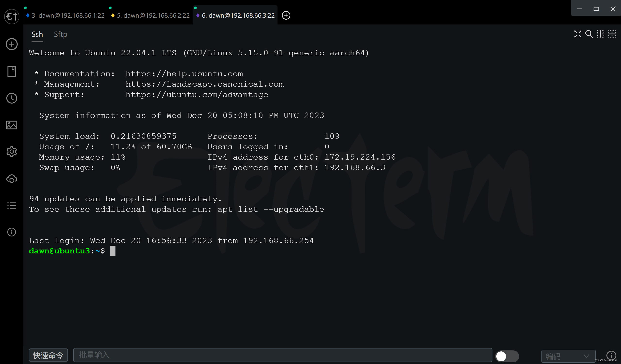The height and width of the screenshot is (364, 621).
Task: Split terminal horizontally icon
Action: pos(612,34)
